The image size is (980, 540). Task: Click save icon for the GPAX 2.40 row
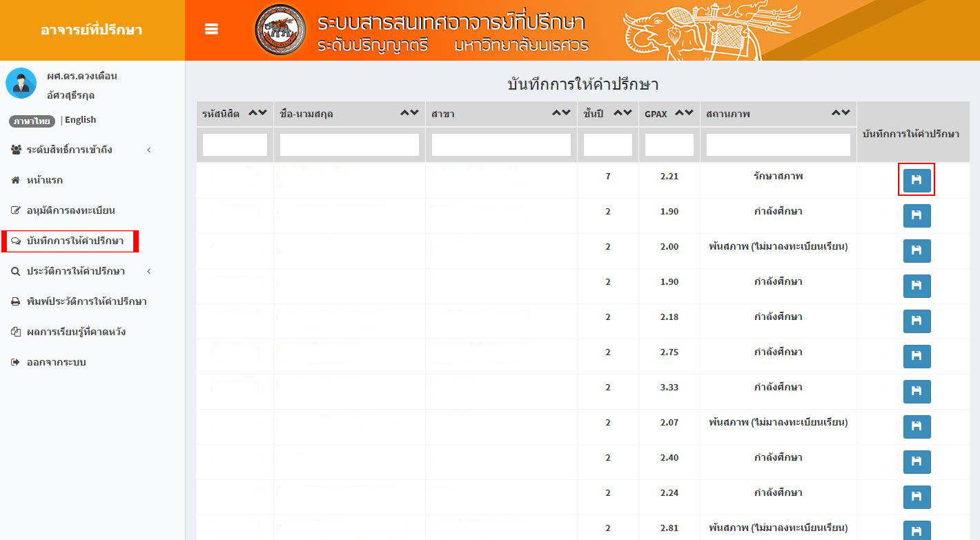tap(917, 462)
